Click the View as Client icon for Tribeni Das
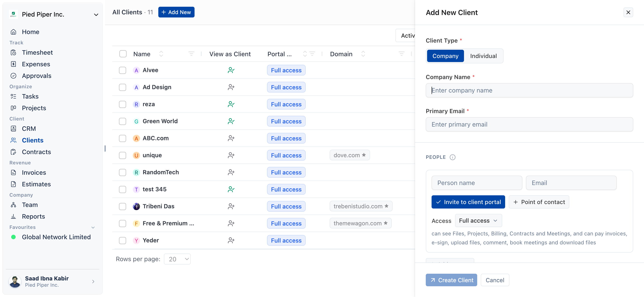Screen dimensions: 644x297 231,206
